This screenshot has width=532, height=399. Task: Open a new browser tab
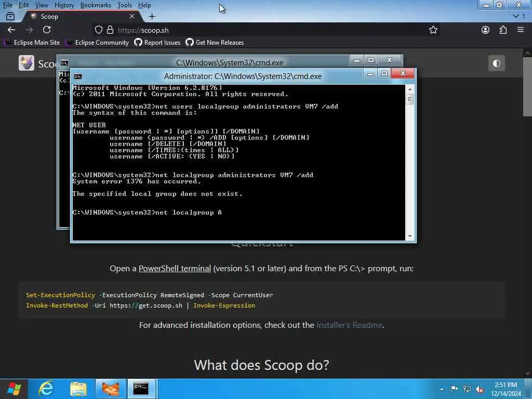152,16
